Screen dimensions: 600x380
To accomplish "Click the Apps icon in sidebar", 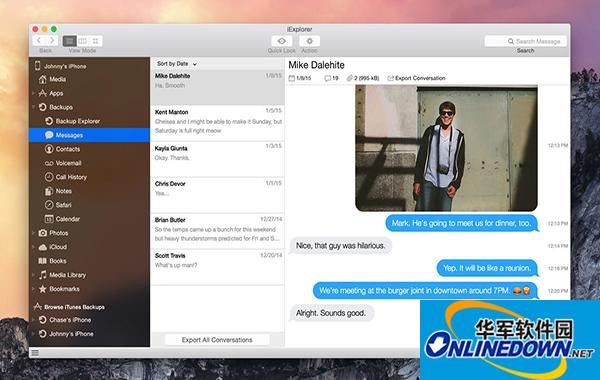I will tap(42, 93).
